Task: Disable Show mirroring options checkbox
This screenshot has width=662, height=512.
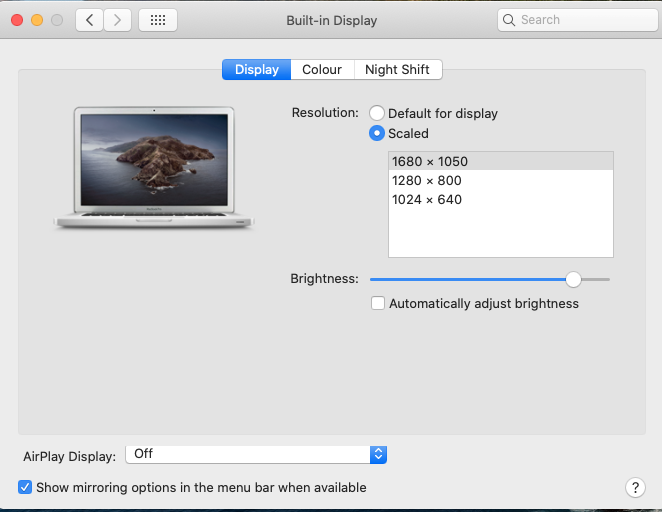Action: [x=25, y=487]
